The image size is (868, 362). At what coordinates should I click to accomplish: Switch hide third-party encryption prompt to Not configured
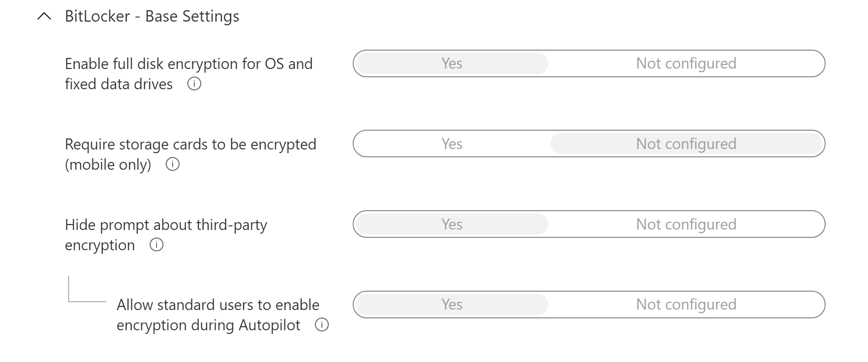tap(686, 224)
